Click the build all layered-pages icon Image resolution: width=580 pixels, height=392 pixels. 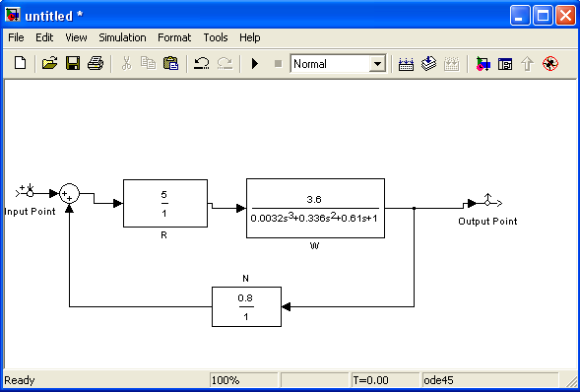click(428, 64)
